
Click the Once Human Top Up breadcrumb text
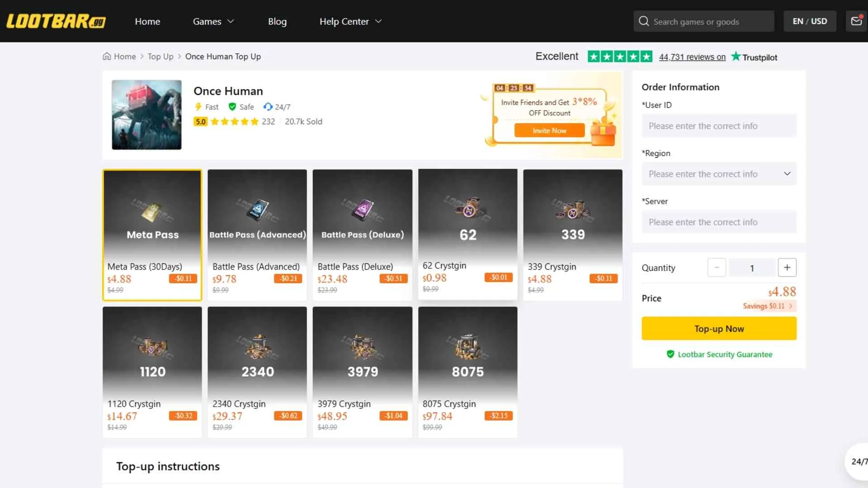[x=223, y=56]
